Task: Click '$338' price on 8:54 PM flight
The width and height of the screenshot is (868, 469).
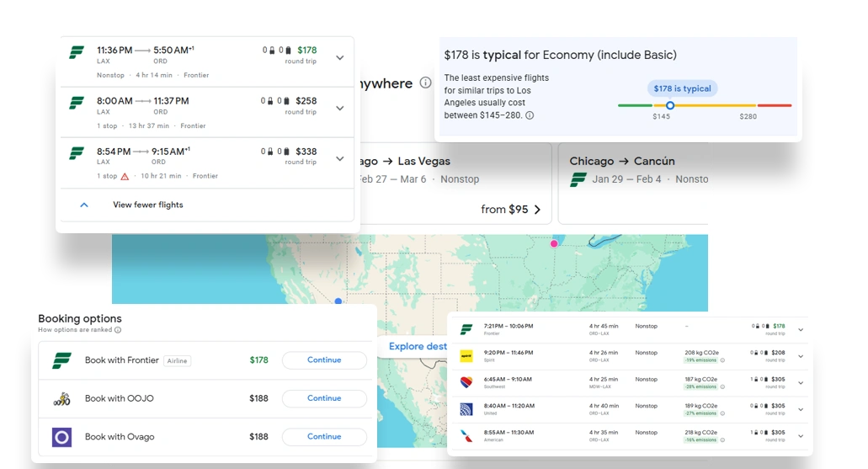Action: [x=306, y=152]
